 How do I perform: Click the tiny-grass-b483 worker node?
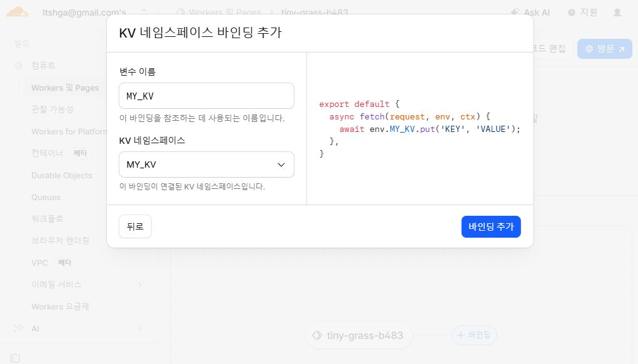(359, 335)
